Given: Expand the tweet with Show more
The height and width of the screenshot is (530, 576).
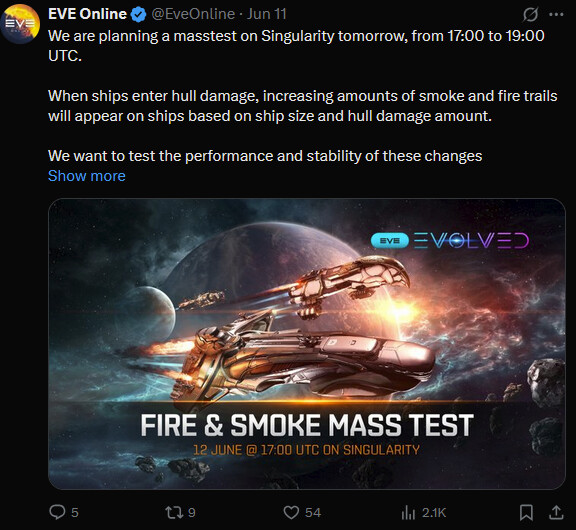Looking at the screenshot, I should click(87, 176).
